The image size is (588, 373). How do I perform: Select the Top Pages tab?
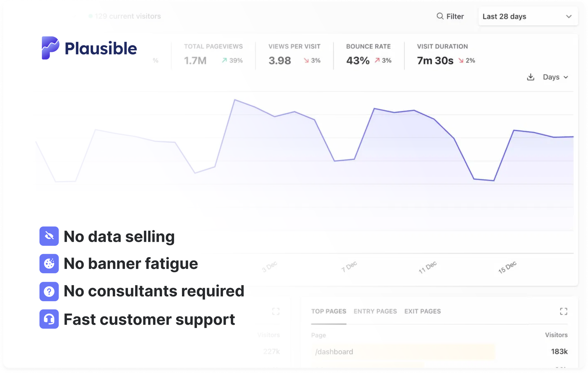pos(329,311)
